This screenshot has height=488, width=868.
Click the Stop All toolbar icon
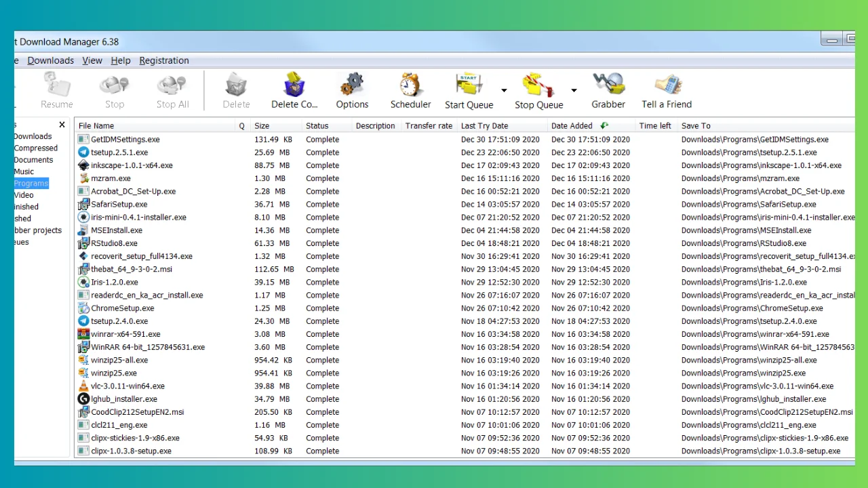(172, 84)
